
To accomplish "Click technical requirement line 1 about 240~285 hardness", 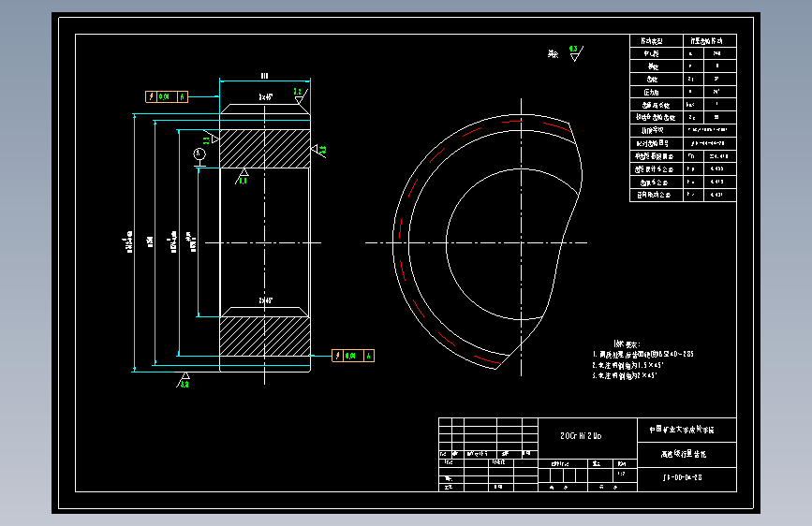I will pyautogui.click(x=643, y=355).
